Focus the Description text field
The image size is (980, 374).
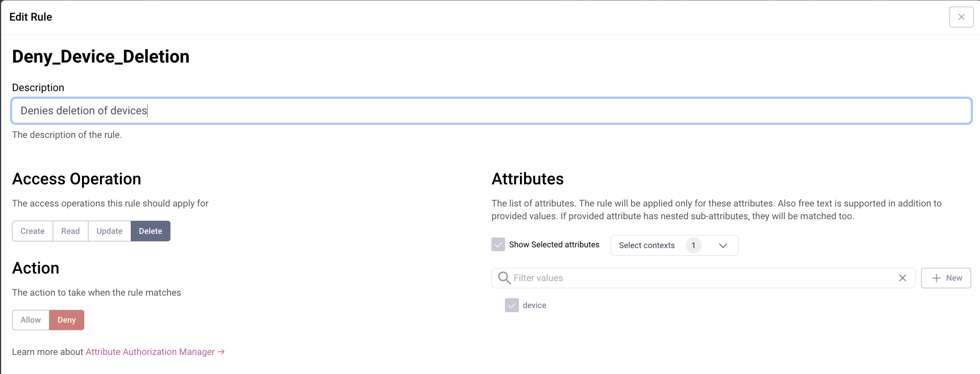coord(491,111)
